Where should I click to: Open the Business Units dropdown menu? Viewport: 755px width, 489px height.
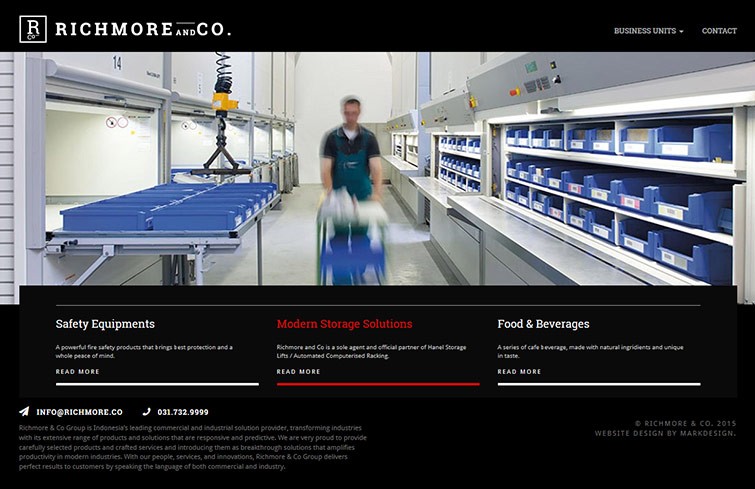pyautogui.click(x=648, y=31)
